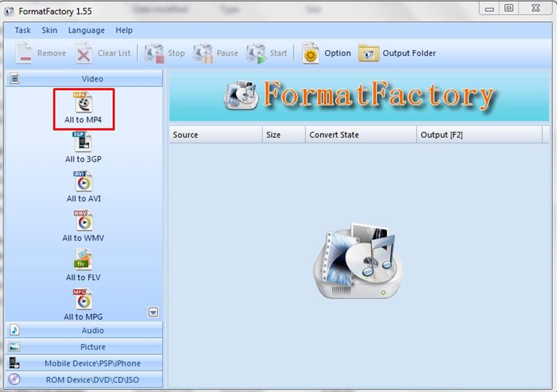Choose the All to 3GP conversion icon
The width and height of the screenshot is (557, 392).
(83, 142)
